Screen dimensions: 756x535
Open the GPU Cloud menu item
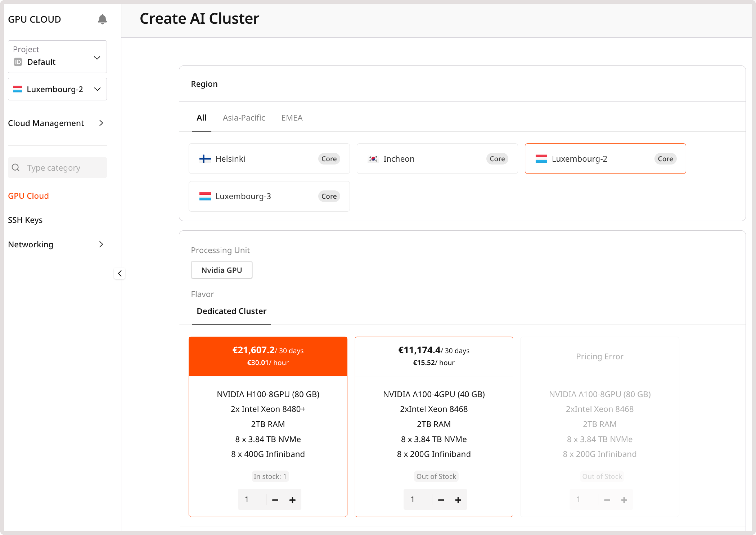point(28,196)
